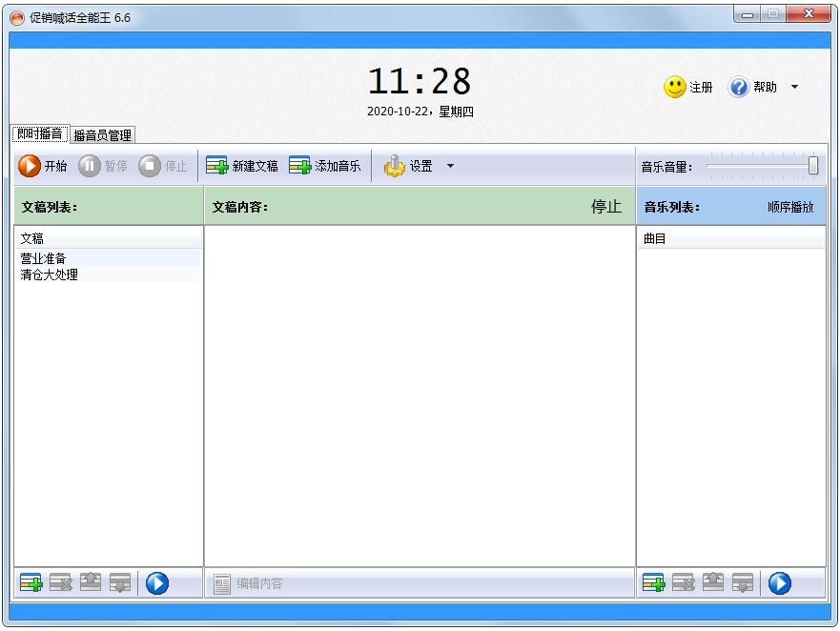Click the 曲目 column header
The image size is (840, 631).
pyautogui.click(x=655, y=238)
